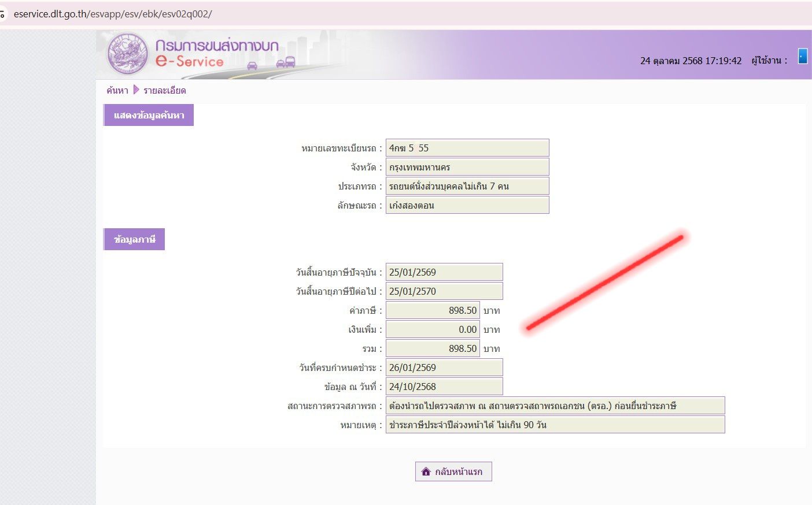812x505 pixels.
Task: Click the ค่าภาษี amount field
Action: pos(433,310)
